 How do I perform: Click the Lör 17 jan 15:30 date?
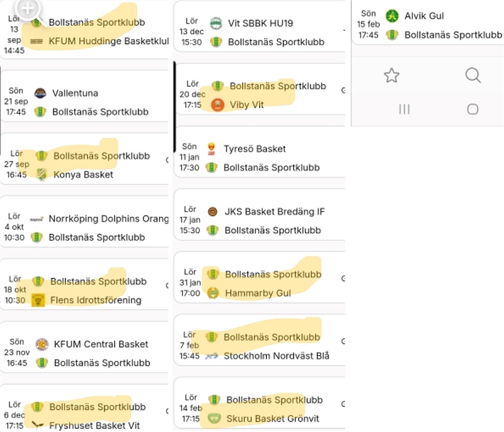[190, 220]
